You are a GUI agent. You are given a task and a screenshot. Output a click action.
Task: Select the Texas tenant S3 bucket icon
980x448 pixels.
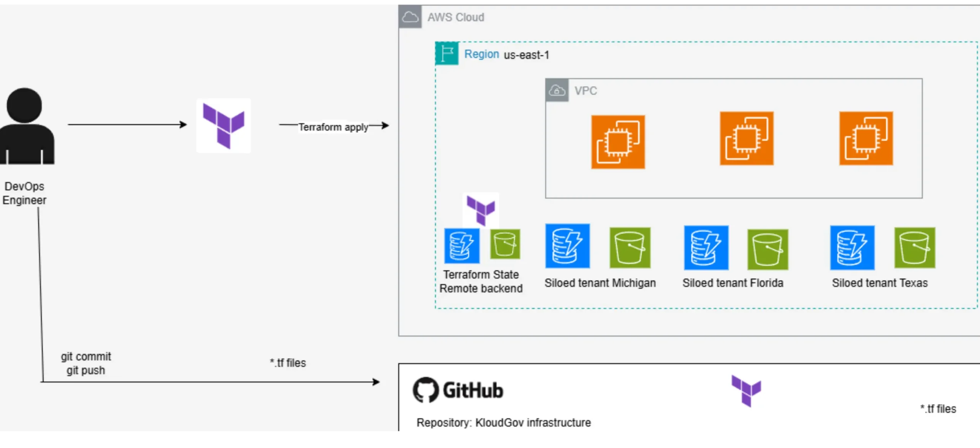[915, 248]
